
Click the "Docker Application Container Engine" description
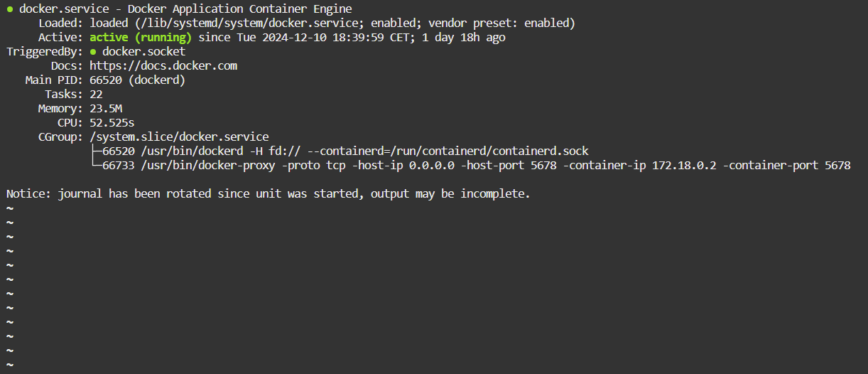pos(239,9)
